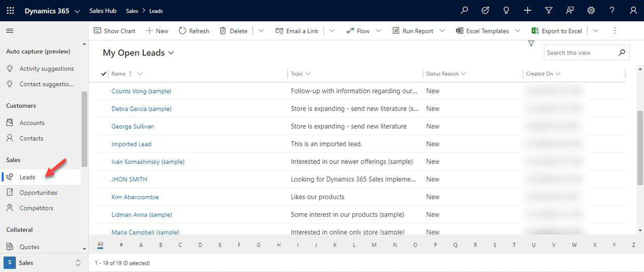Expand the Export to Excel dropdown chevron

[x=595, y=31]
